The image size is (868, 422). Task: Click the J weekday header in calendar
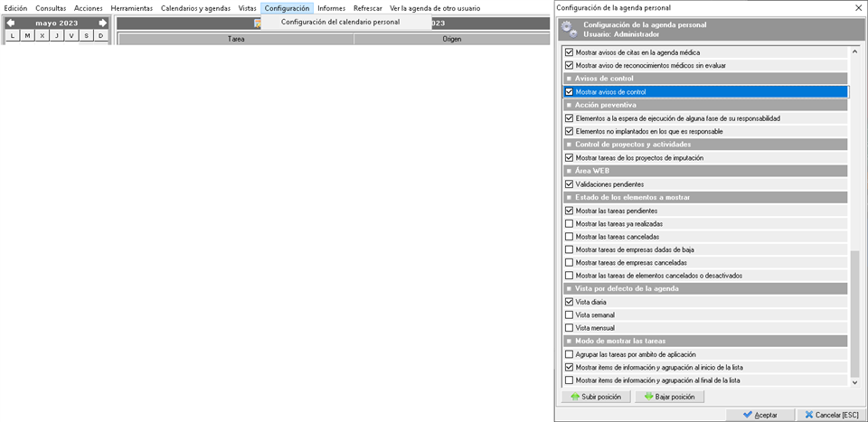click(56, 35)
